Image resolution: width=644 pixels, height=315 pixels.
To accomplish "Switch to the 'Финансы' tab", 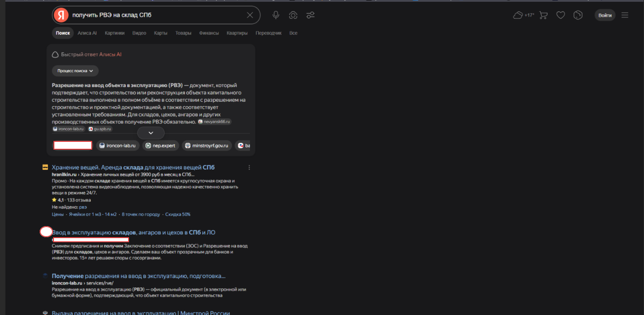I will tap(209, 33).
